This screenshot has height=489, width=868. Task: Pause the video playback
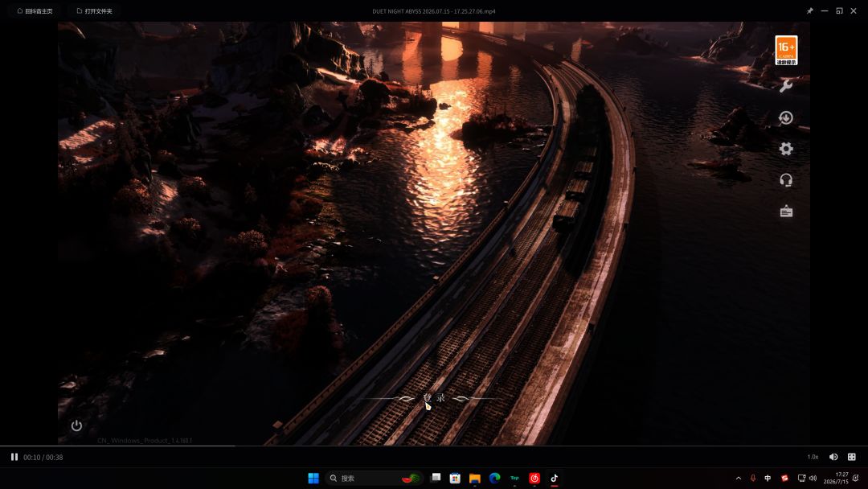click(14, 457)
